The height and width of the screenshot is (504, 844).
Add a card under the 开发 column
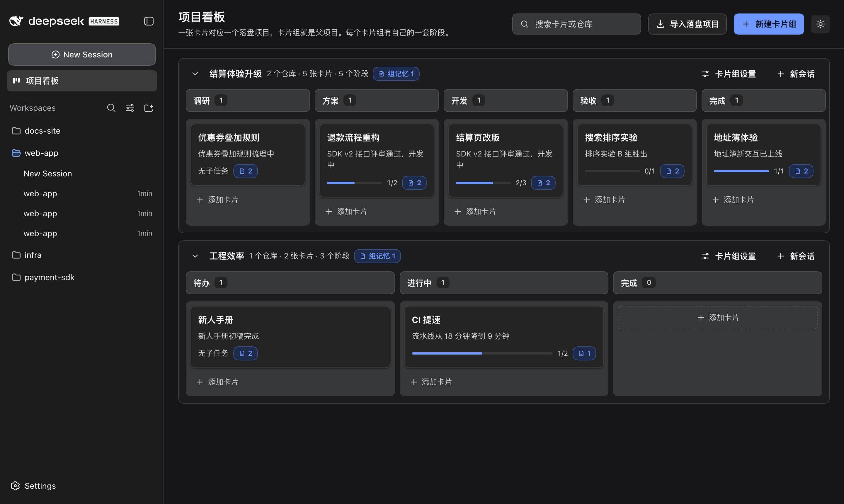[x=475, y=212]
